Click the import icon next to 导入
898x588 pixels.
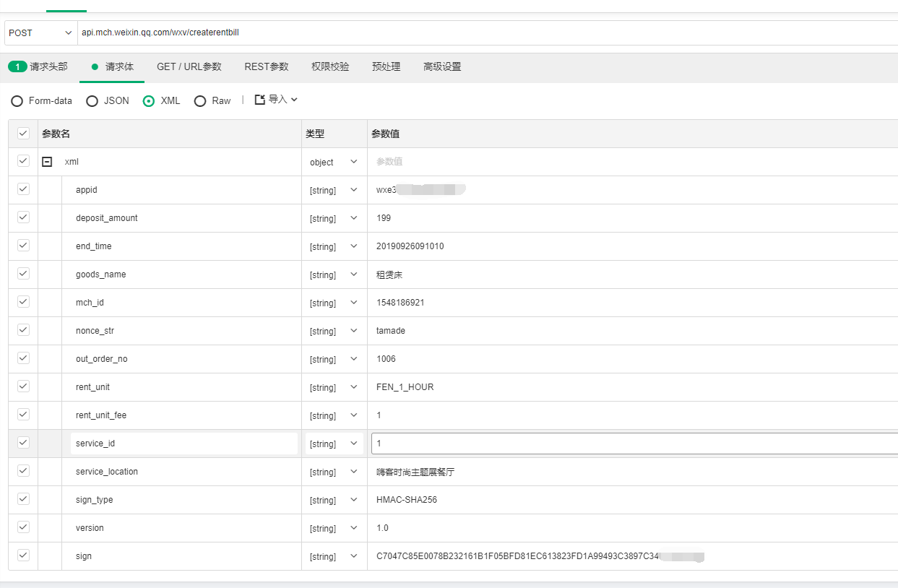pyautogui.click(x=260, y=100)
